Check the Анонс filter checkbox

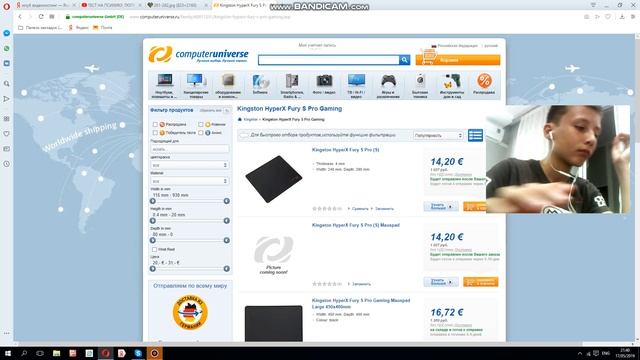(x=201, y=133)
